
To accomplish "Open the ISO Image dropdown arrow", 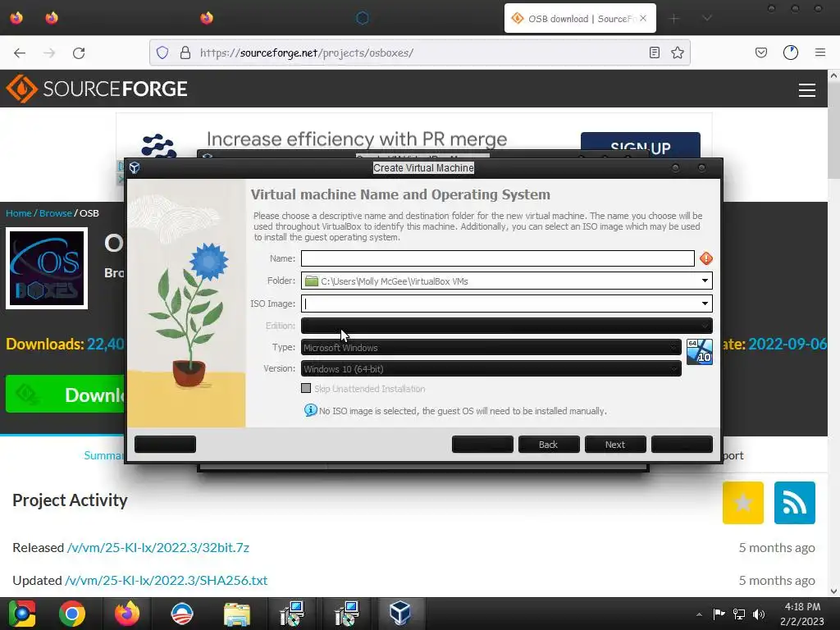I will pos(705,304).
